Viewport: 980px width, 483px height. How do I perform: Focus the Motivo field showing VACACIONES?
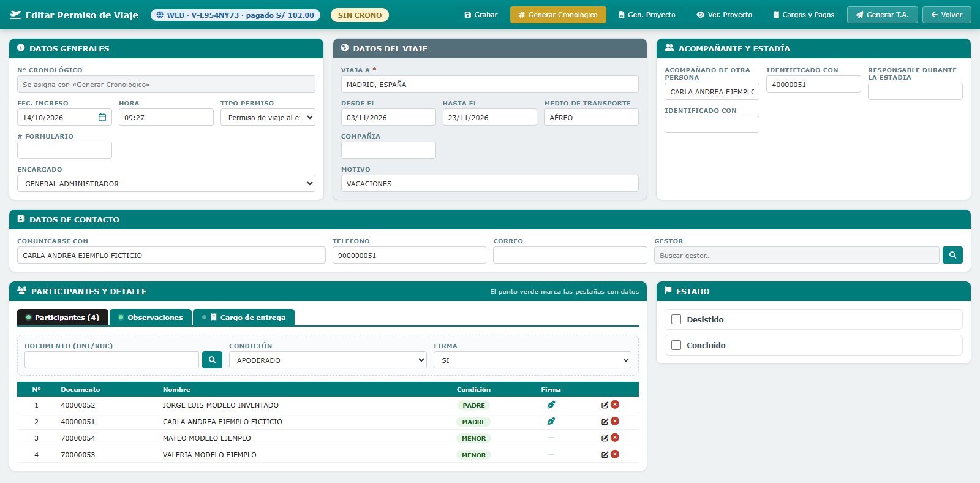click(489, 183)
